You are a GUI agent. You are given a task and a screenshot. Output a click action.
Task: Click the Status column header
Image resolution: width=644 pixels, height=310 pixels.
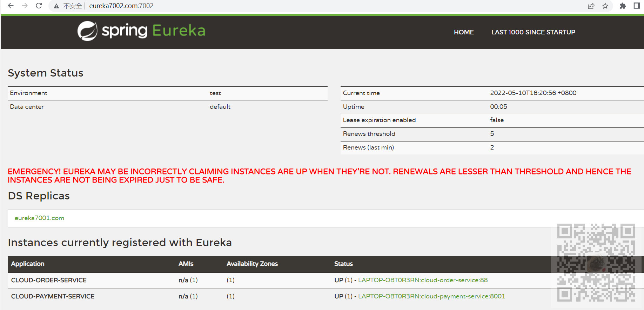tap(343, 264)
